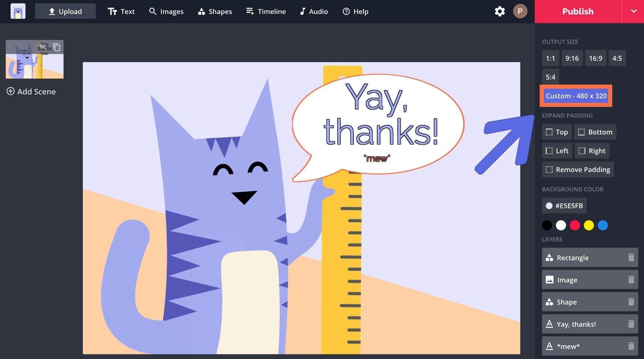644x359 pixels.
Task: Click trash icon for Shape layer
Action: coord(631,302)
